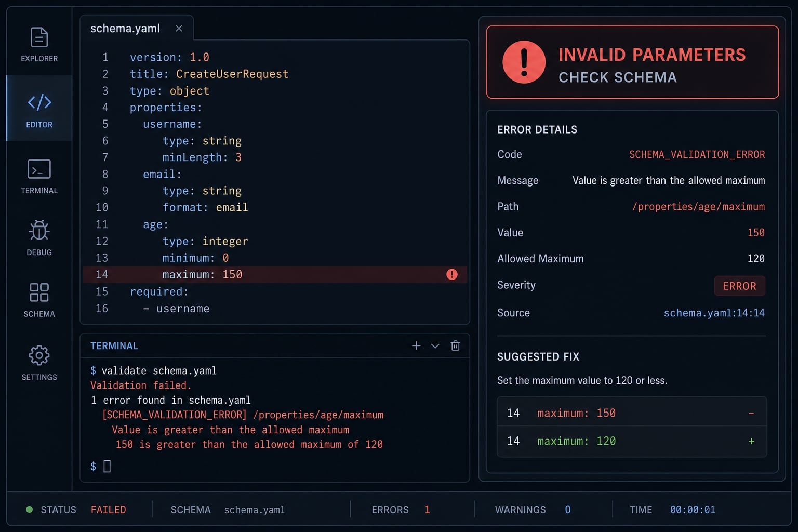Expand the terminal chevron dropdown
The width and height of the screenshot is (798, 532).
(x=435, y=346)
